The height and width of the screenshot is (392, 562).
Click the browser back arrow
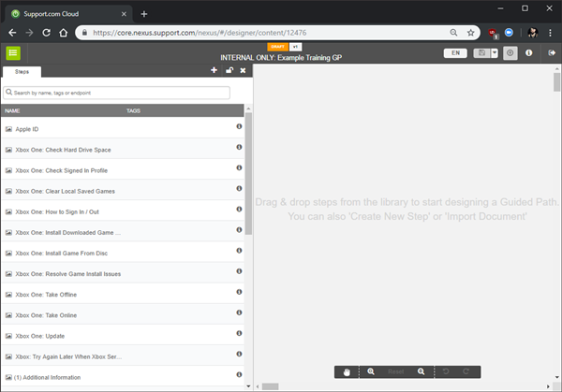tap(12, 33)
